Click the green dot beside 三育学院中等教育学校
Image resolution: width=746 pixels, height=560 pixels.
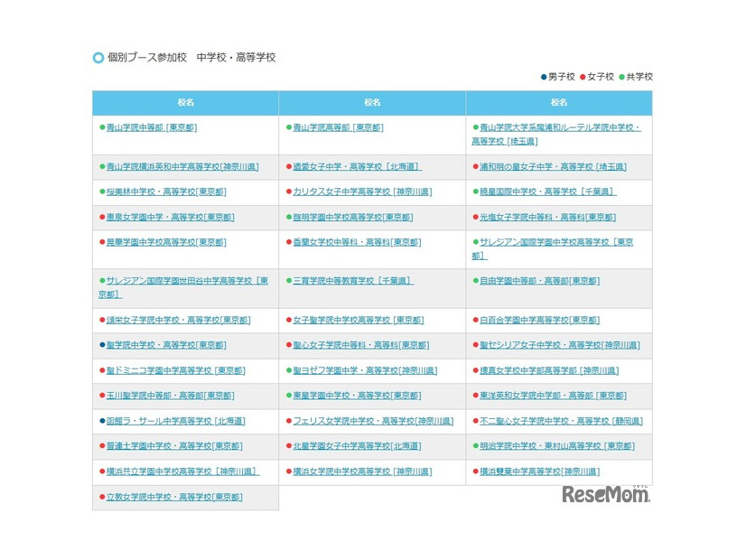coord(287,282)
